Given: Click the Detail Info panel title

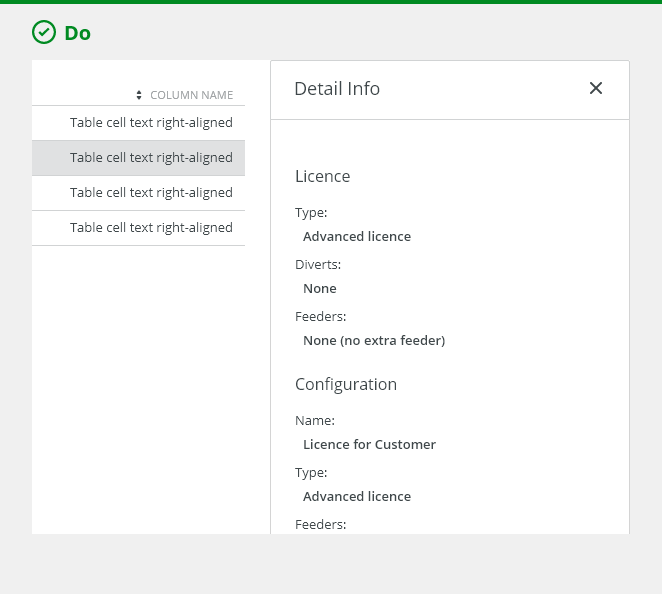Looking at the screenshot, I should pos(337,89).
